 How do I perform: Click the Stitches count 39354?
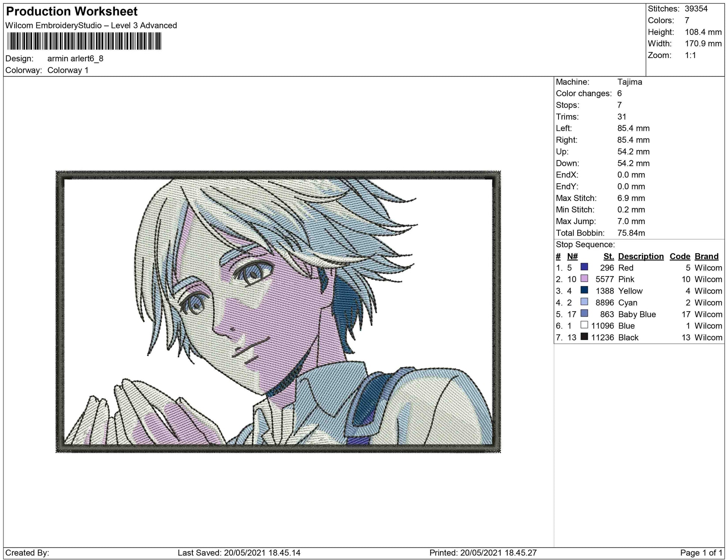click(696, 9)
